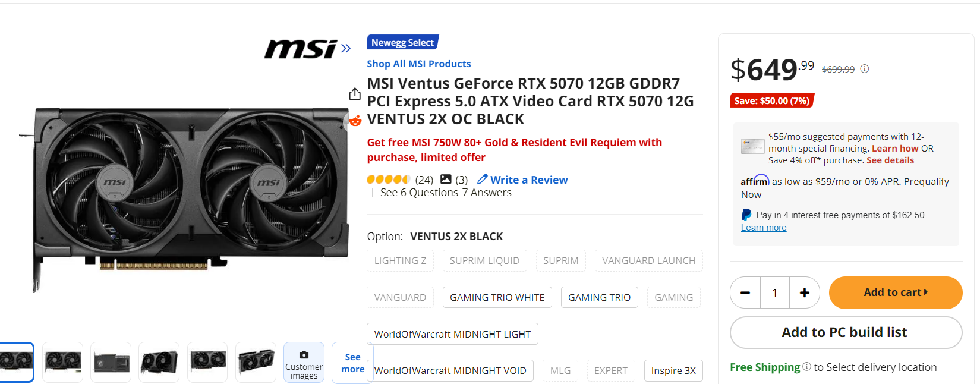The height and width of the screenshot is (384, 980).
Task: Choose the Inspire 3X option
Action: coord(673,370)
